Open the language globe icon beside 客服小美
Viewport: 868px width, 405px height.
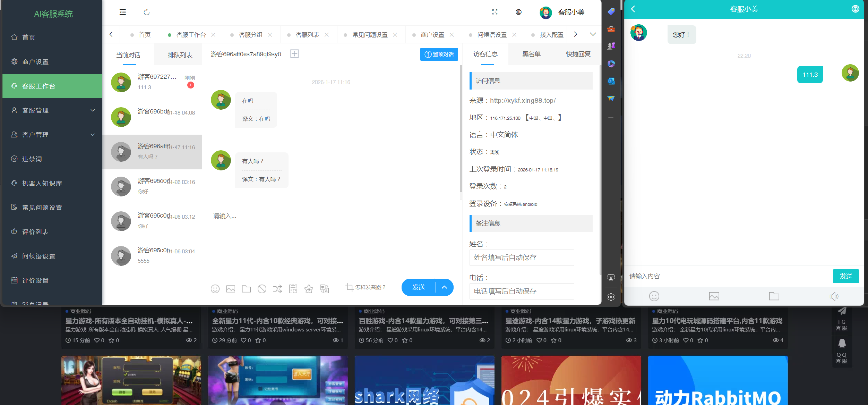(518, 12)
